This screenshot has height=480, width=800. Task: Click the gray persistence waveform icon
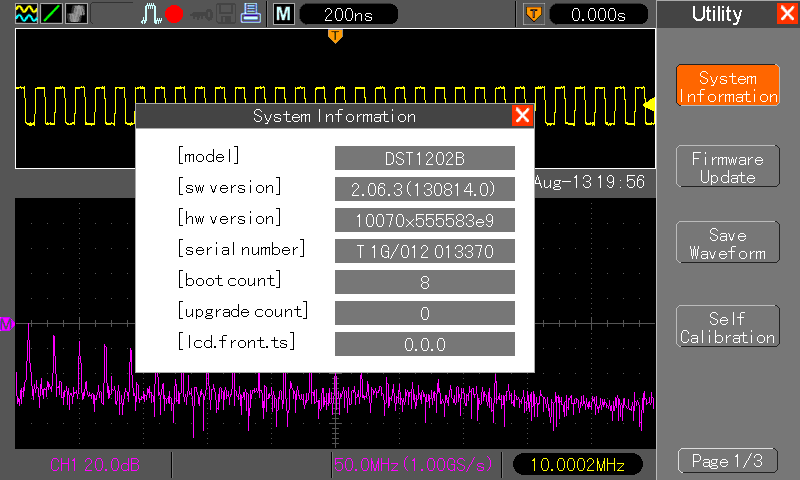pyautogui.click(x=77, y=13)
